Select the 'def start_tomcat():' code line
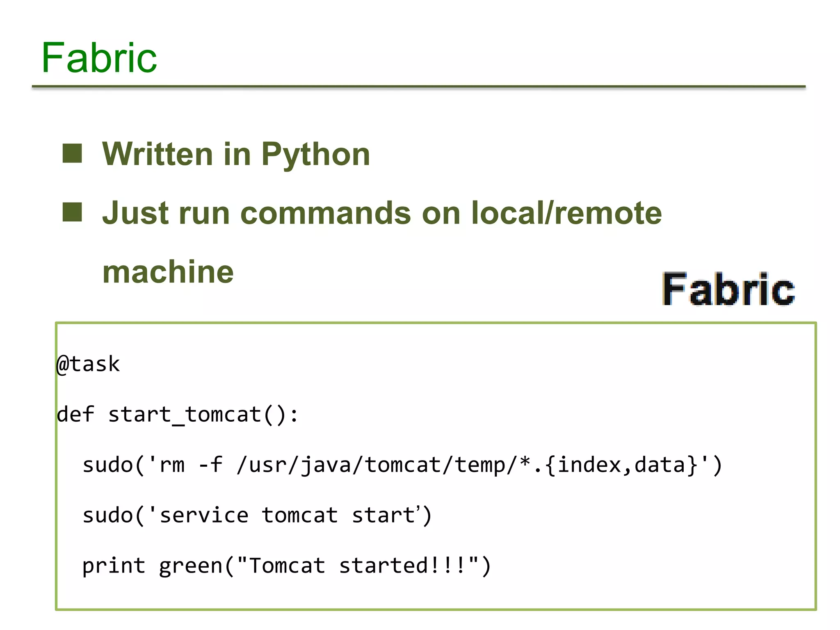Screen dimensions: 840x630 (178, 415)
